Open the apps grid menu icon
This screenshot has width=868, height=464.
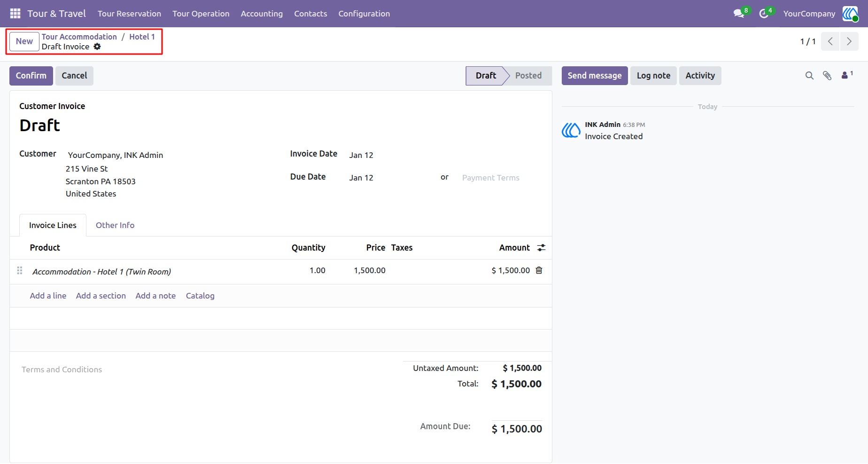15,14
